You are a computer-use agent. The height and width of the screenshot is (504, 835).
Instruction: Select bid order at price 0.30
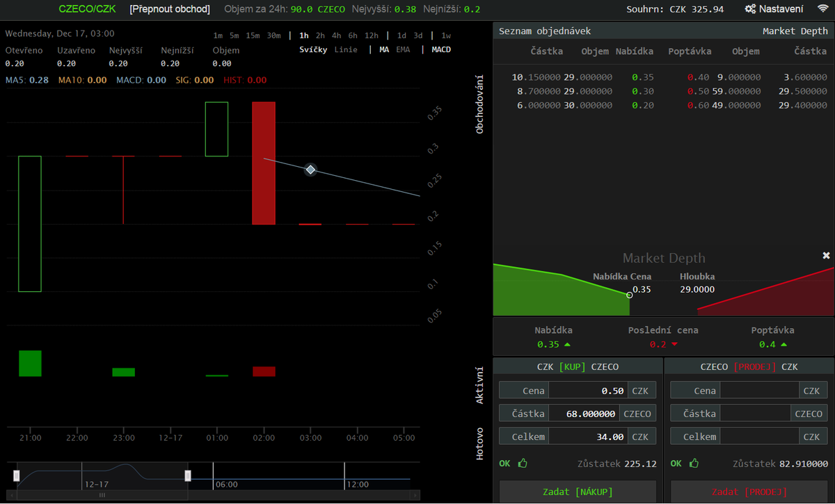(643, 91)
